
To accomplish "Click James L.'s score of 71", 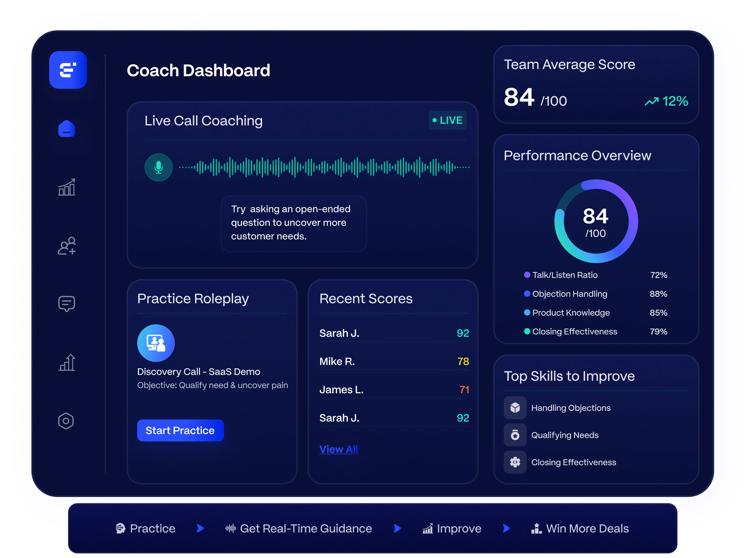I will [x=464, y=390].
